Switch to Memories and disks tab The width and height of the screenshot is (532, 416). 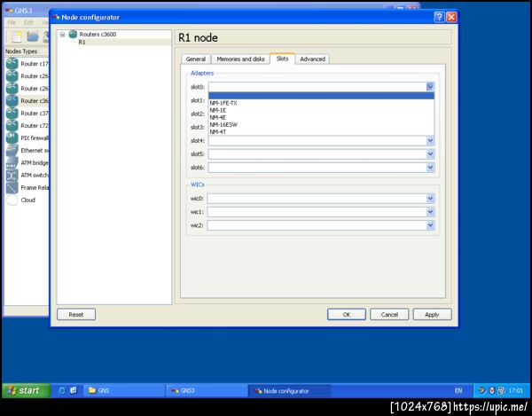pos(240,59)
